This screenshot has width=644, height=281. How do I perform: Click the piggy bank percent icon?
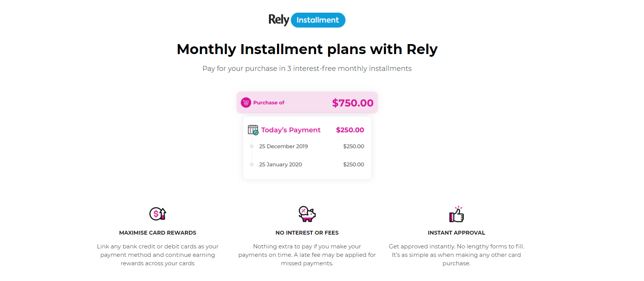point(307,214)
